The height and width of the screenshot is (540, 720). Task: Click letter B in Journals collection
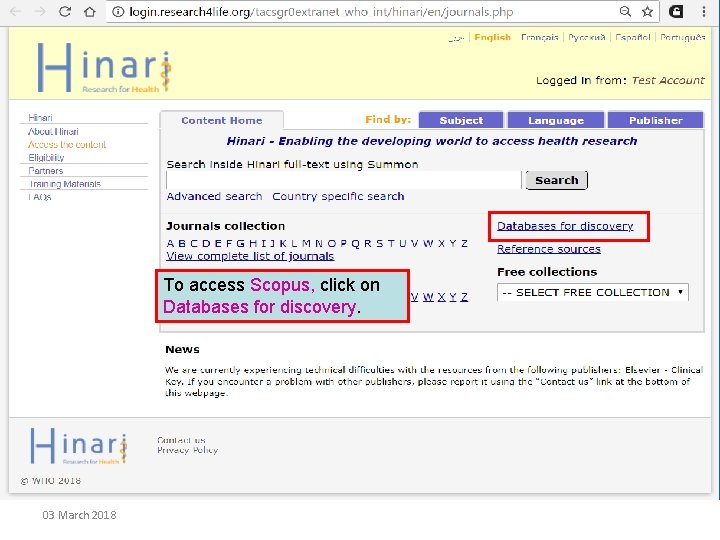(x=182, y=243)
